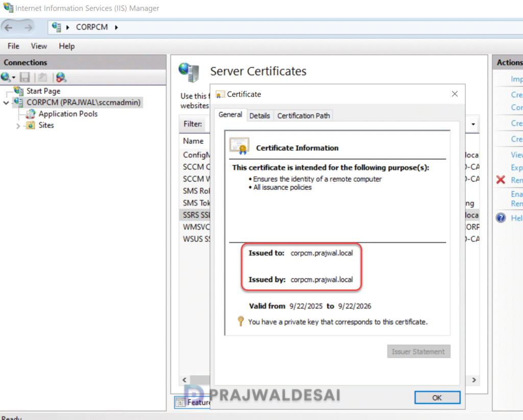The width and height of the screenshot is (523, 420).
Task: Click the Issuer Statement button
Action: coord(418,352)
